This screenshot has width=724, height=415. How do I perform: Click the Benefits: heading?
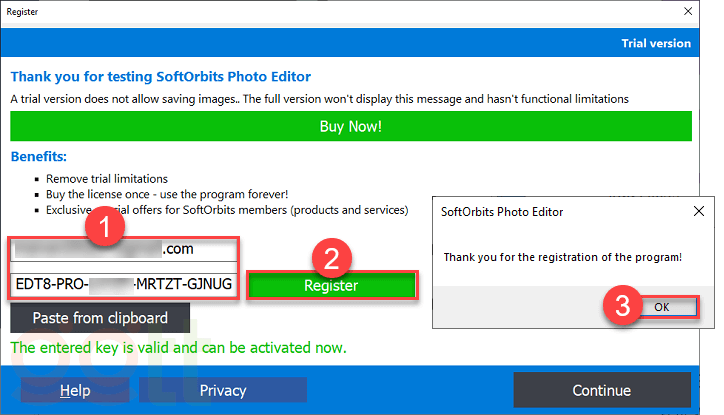click(39, 157)
